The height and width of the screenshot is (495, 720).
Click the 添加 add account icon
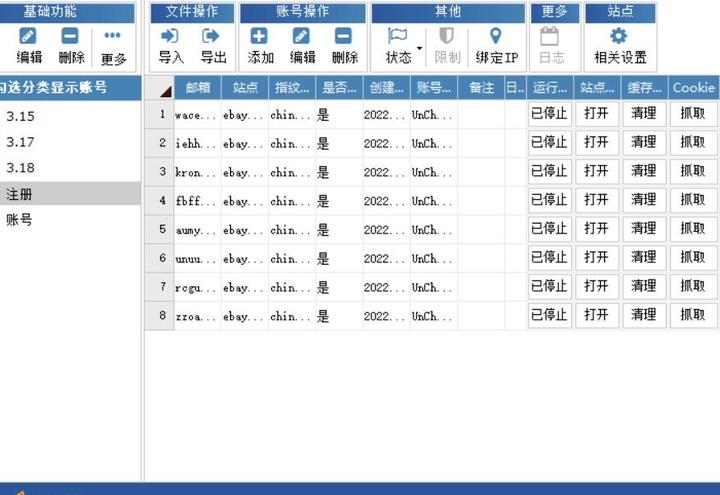point(259,36)
